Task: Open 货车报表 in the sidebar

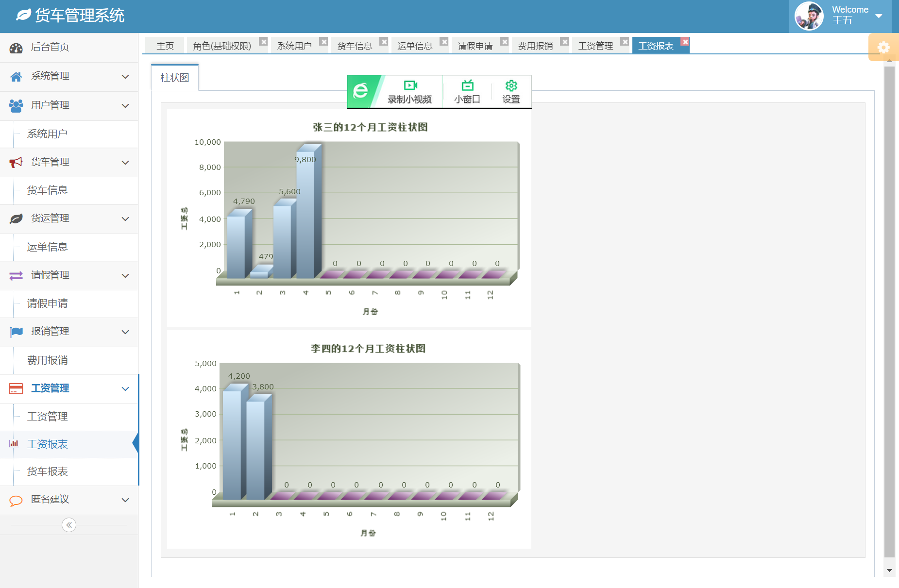Action: 47,471
